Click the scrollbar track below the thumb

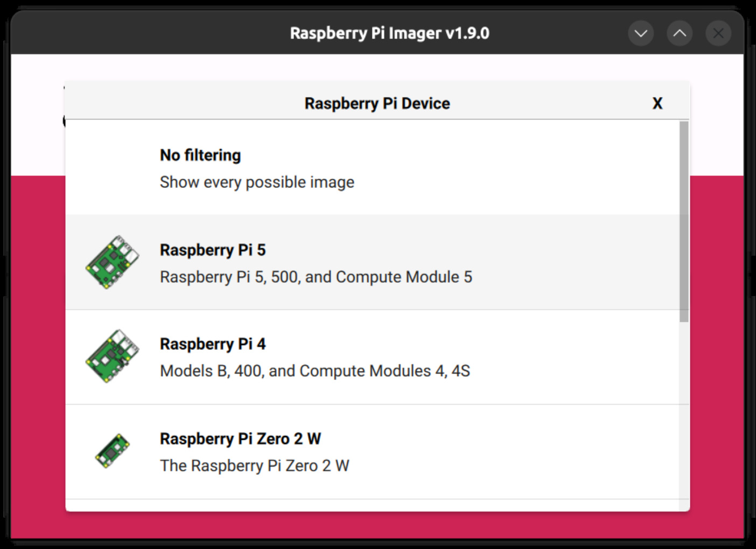[x=684, y=414]
